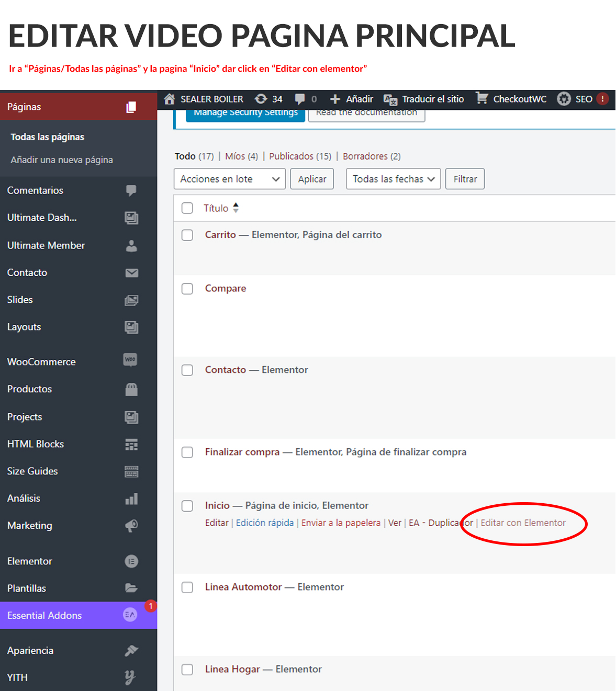Screen dimensions: 616x691
Task: Click the Filtrar button
Action: click(x=465, y=179)
